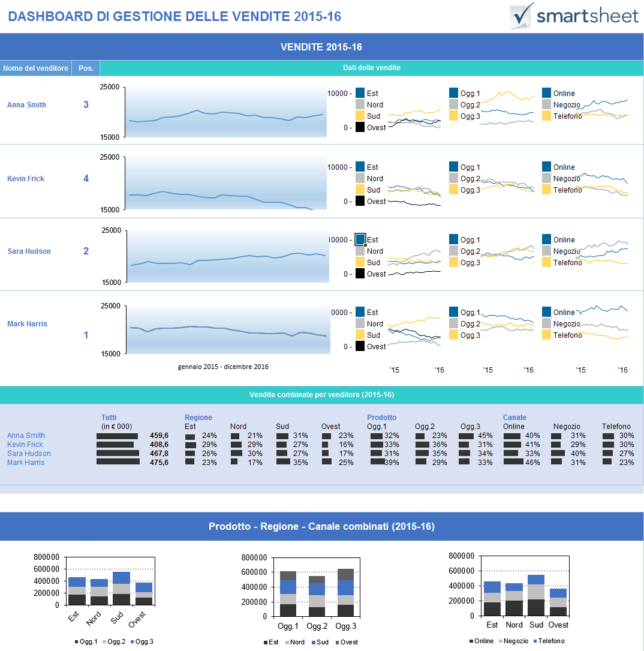This screenshot has height=651, width=644.
Task: Click the Sud stacked bar in the product-by-region chart
Action: (121, 589)
